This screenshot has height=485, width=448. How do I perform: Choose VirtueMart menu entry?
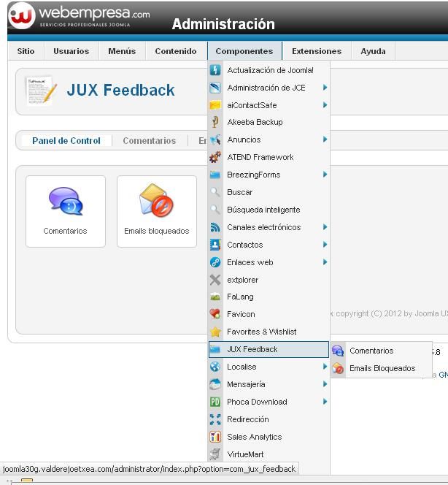[269, 454]
